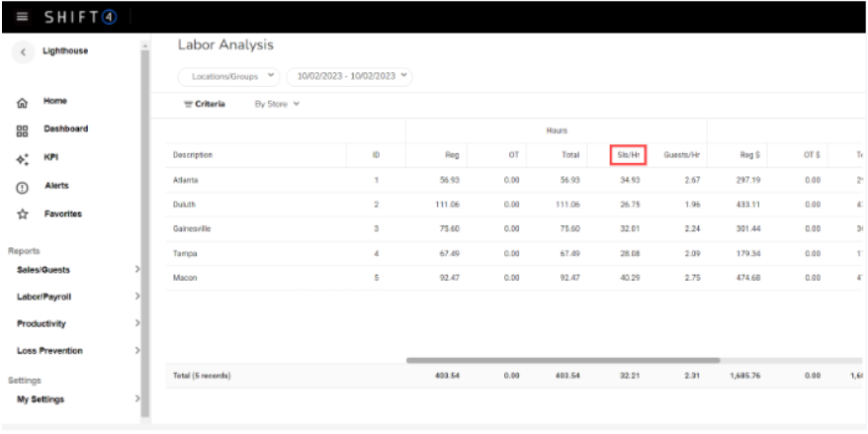The width and height of the screenshot is (868, 434).
Task: Click the KPI sparkle icon
Action: [22, 159]
